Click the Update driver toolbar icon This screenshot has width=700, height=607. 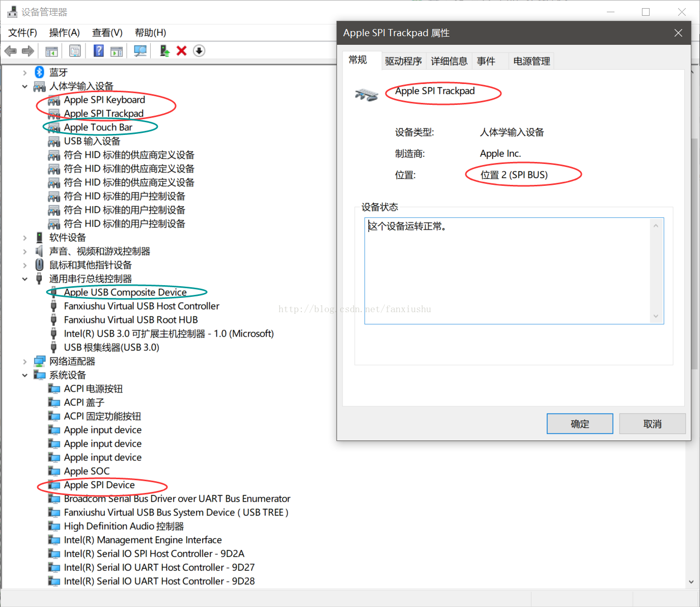click(164, 51)
